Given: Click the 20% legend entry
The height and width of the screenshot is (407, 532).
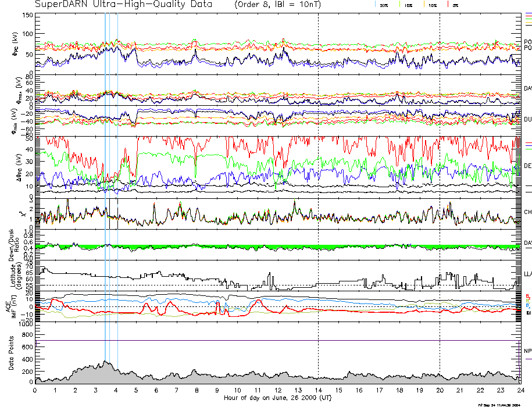Looking at the screenshot, I should 384,5.
